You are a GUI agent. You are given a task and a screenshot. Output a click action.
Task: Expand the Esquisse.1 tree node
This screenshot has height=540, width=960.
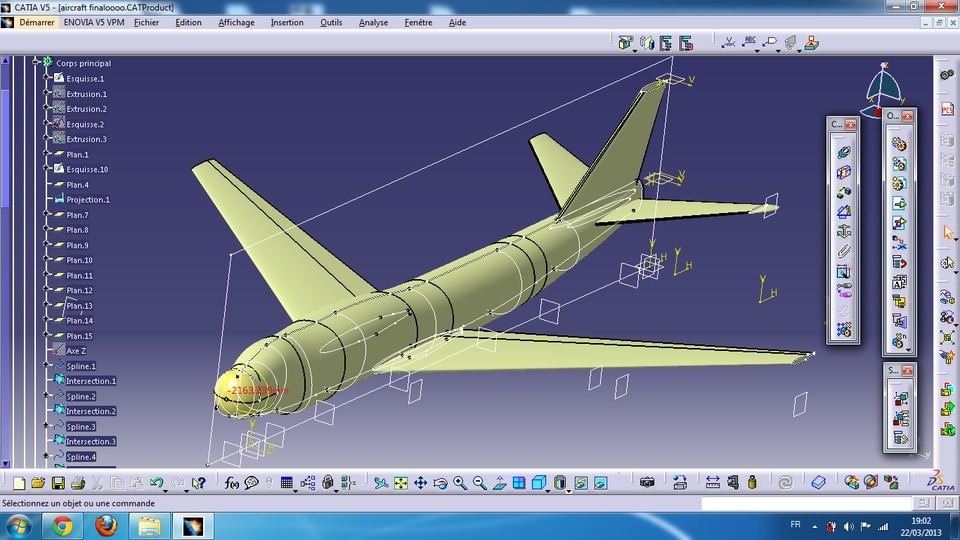(x=46, y=78)
